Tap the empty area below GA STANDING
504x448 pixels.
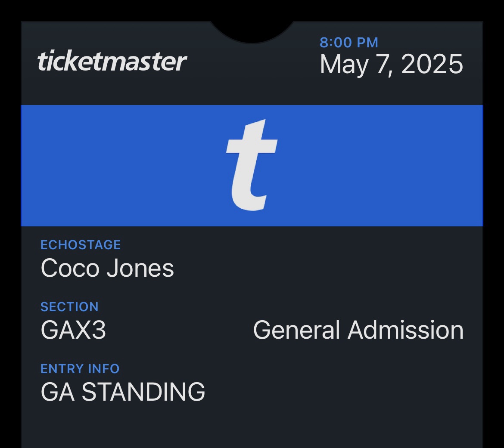(x=252, y=426)
